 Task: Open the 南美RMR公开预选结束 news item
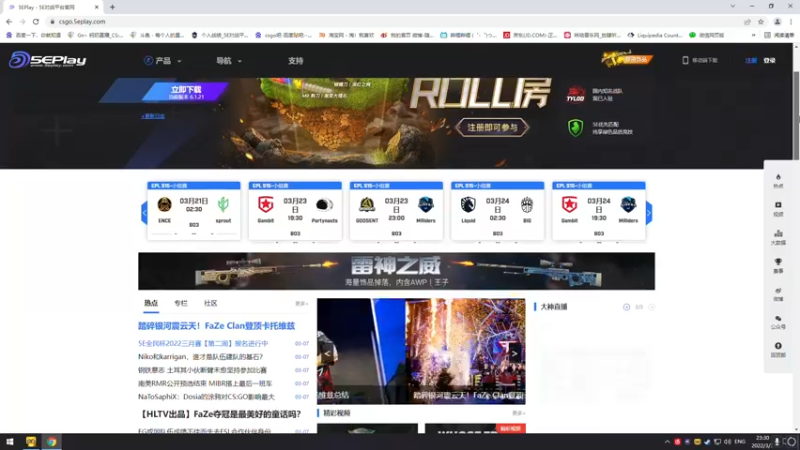pyautogui.click(x=205, y=383)
